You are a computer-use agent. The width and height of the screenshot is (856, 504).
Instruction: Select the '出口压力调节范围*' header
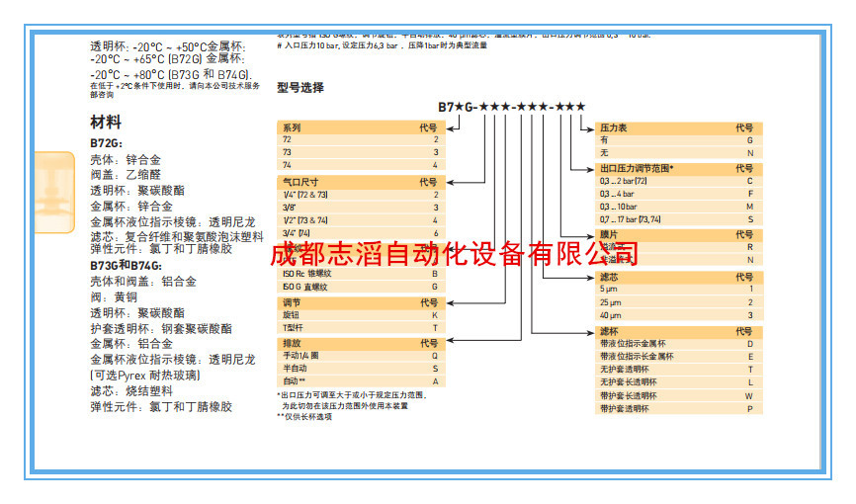tap(679, 168)
